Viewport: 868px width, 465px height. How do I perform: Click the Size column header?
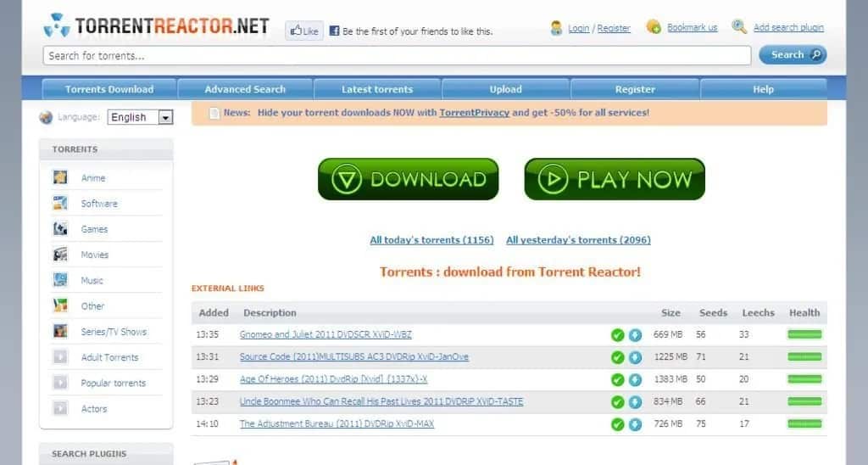pyautogui.click(x=670, y=312)
